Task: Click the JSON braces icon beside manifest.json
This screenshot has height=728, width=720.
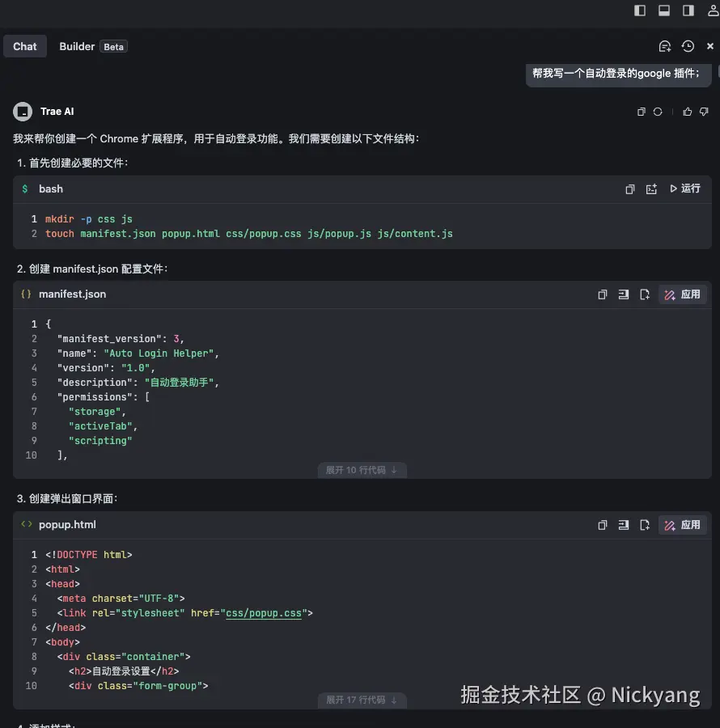Action: [x=26, y=294]
